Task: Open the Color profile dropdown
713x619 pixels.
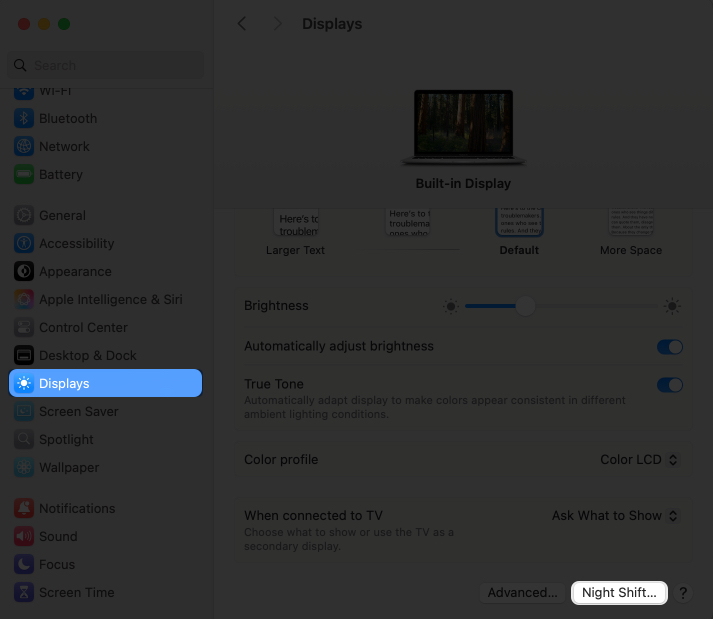Action: click(x=640, y=459)
